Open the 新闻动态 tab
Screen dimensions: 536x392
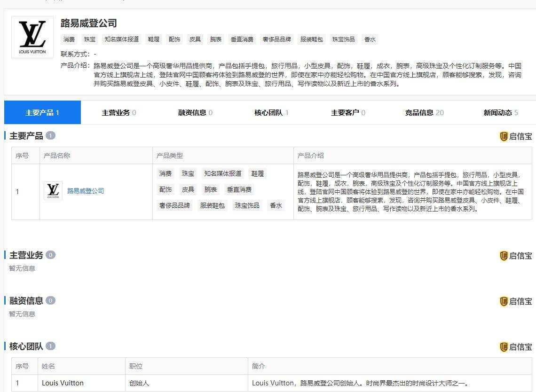tap(501, 113)
